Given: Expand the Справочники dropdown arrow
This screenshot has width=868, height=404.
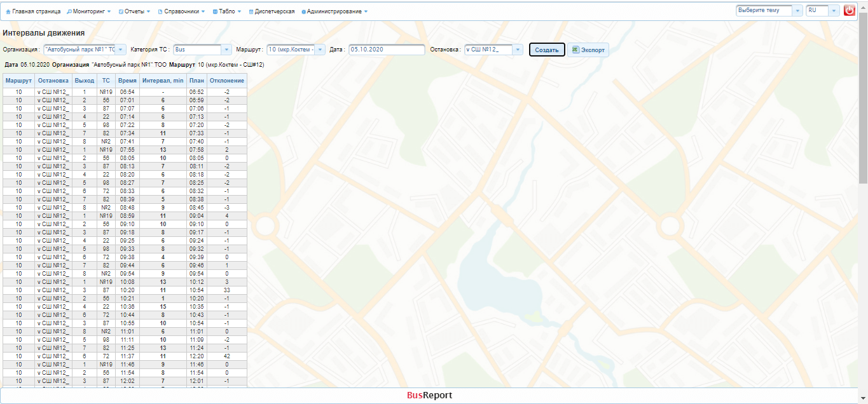Looking at the screenshot, I should pos(203,11).
